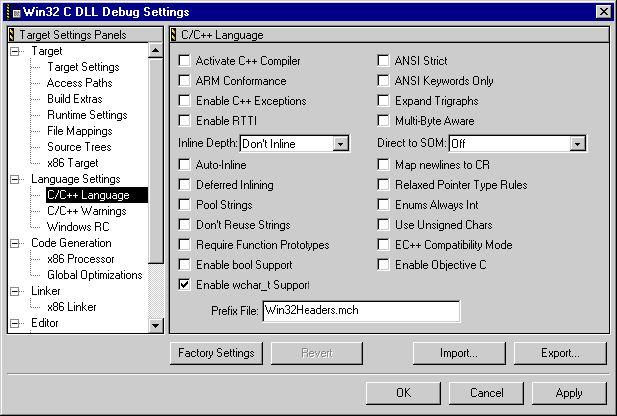The height and width of the screenshot is (416, 617).
Task: Select Global Optimizations panel
Action: [95, 275]
